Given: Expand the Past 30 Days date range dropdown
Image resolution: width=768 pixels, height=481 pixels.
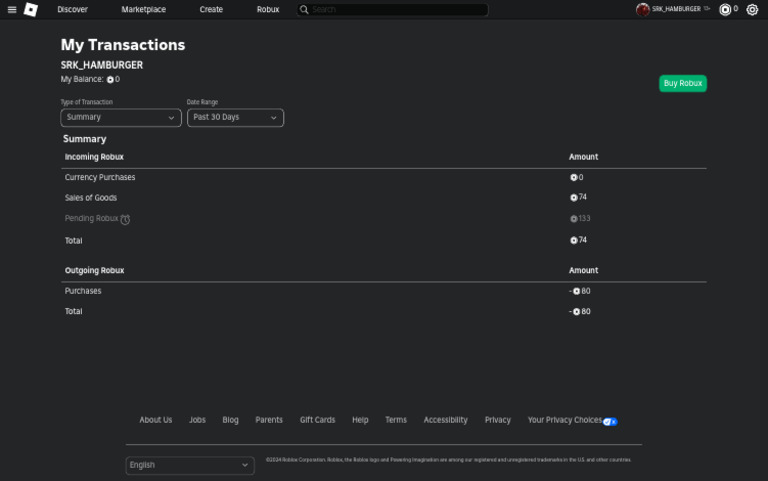Looking at the screenshot, I should pos(235,118).
